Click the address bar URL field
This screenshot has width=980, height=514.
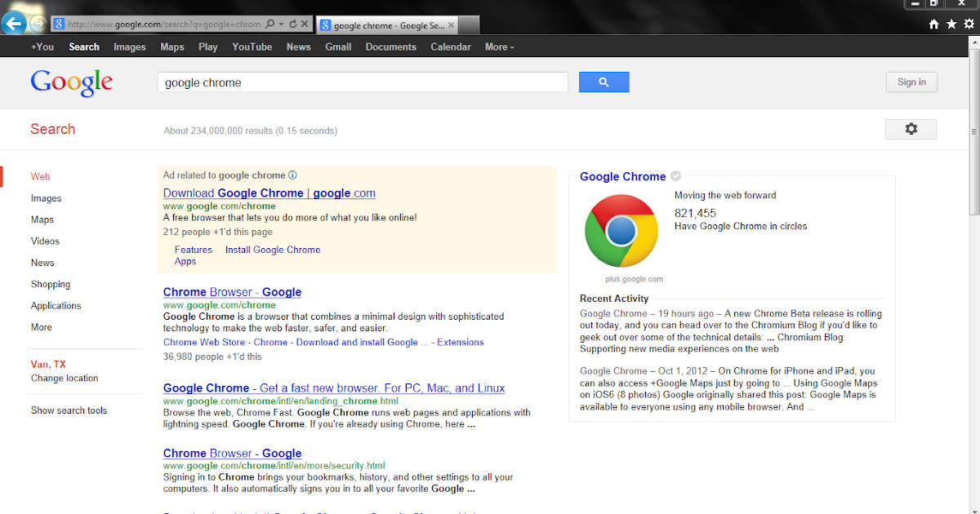(x=165, y=24)
